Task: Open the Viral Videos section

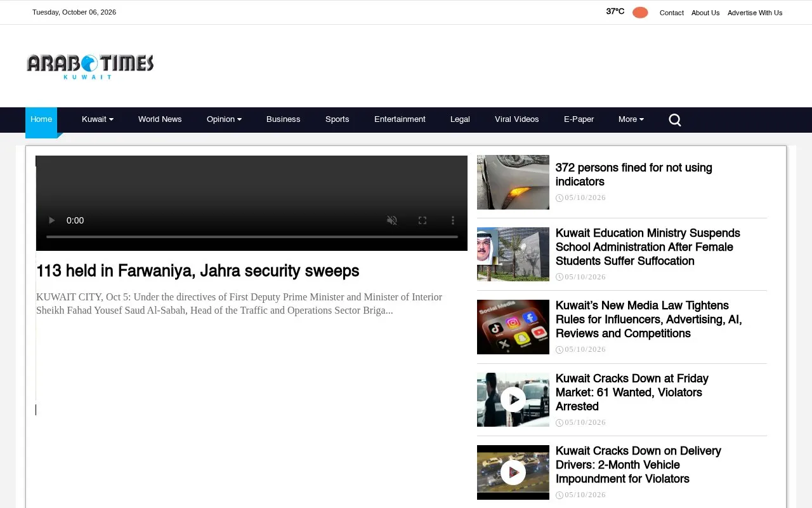Action: tap(517, 119)
